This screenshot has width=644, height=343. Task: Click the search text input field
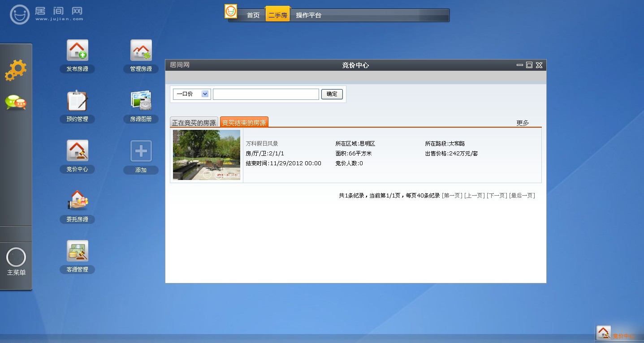click(266, 94)
